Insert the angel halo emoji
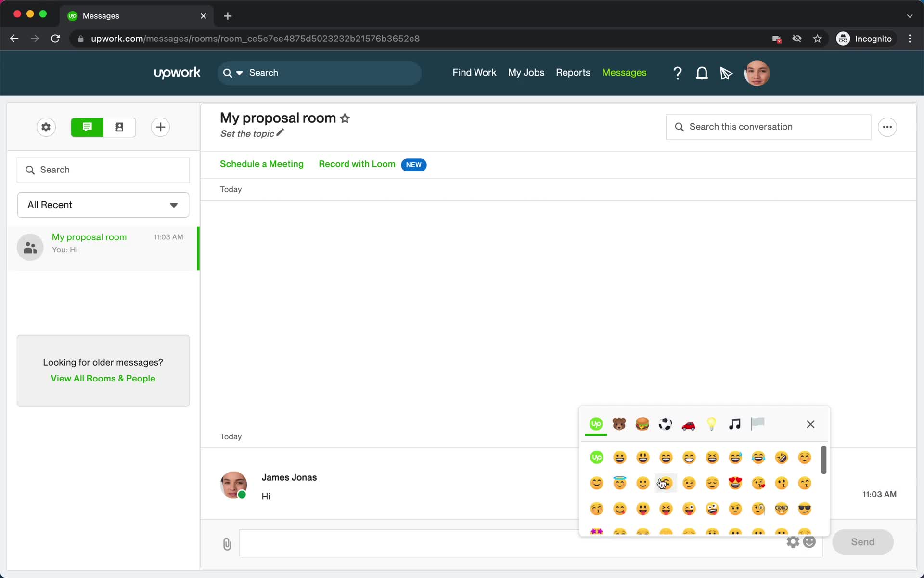This screenshot has width=924, height=578. tap(620, 483)
